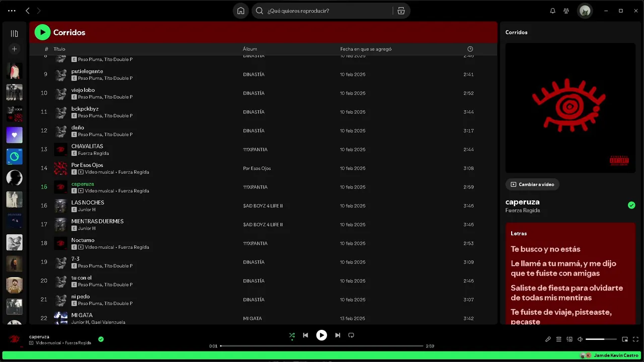This screenshot has width=644, height=362.
Task: Click the plus create playlist button
Action: tap(14, 49)
